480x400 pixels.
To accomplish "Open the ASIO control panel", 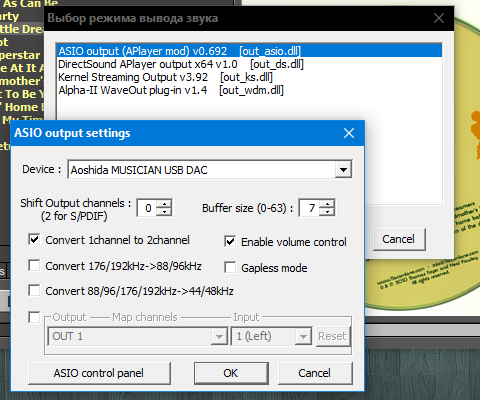I will [x=99, y=373].
